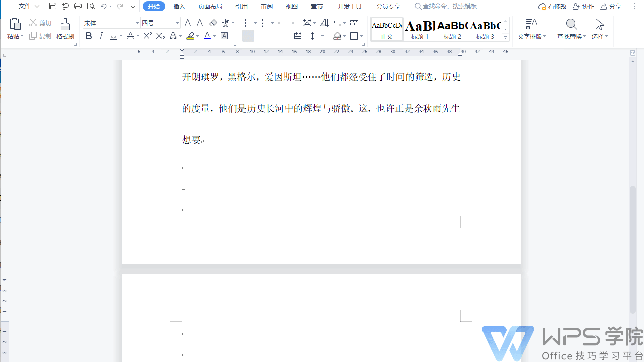Center align the paragraph
644x362 pixels.
[x=260, y=36]
